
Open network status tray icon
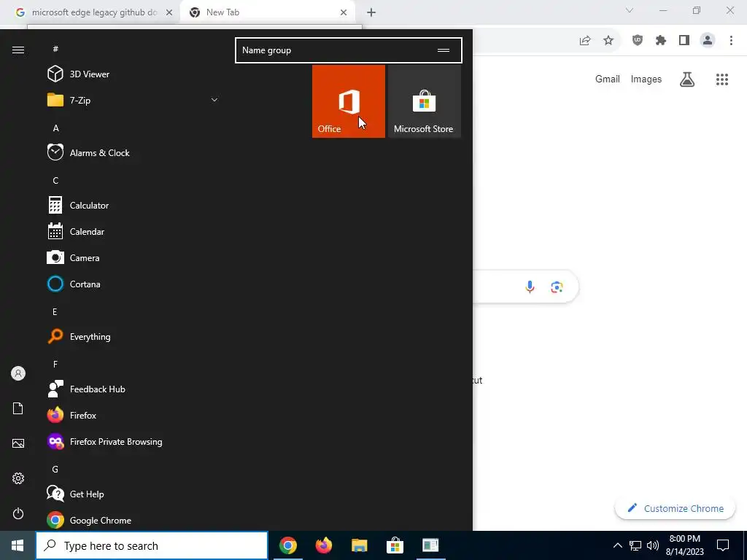[x=635, y=545]
